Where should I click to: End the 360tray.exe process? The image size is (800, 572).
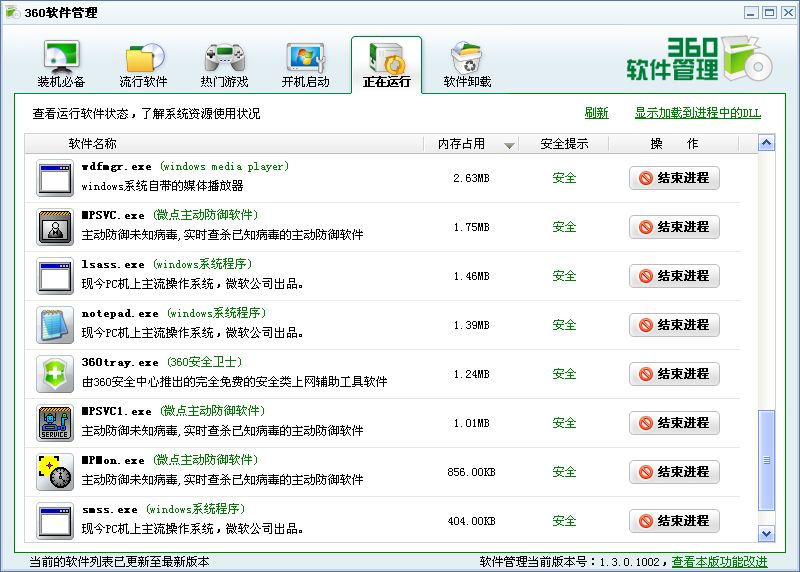click(674, 374)
